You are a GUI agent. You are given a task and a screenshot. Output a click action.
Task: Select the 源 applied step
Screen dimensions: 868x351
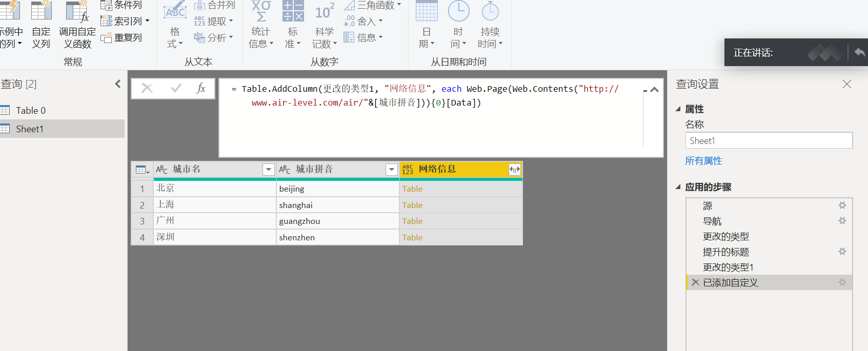click(x=769, y=205)
